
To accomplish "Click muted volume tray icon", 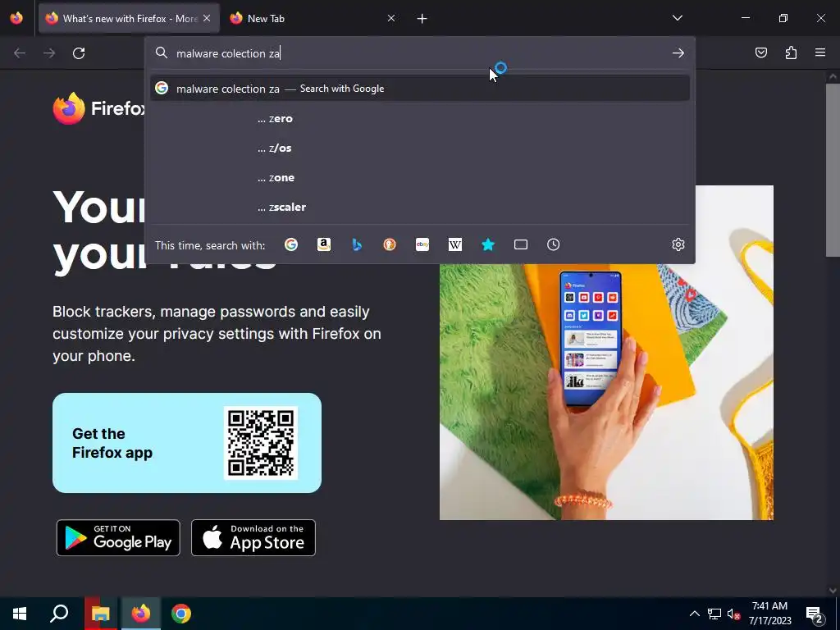I will pos(733,614).
